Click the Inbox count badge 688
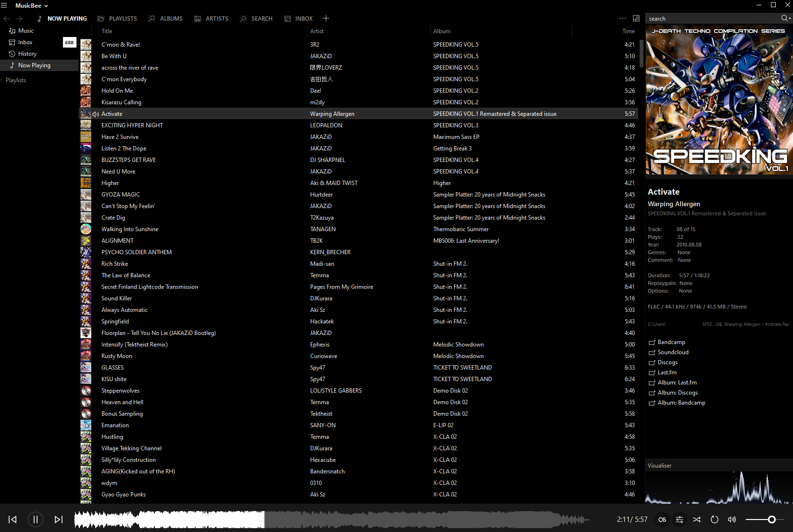Image resolution: width=793 pixels, height=532 pixels. 70,42
